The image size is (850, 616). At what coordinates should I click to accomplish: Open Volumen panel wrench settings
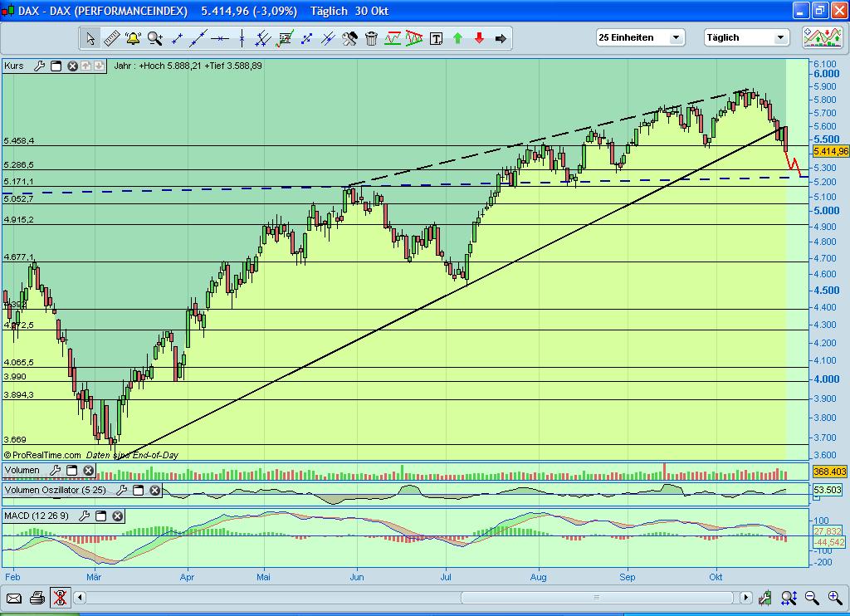(x=56, y=471)
